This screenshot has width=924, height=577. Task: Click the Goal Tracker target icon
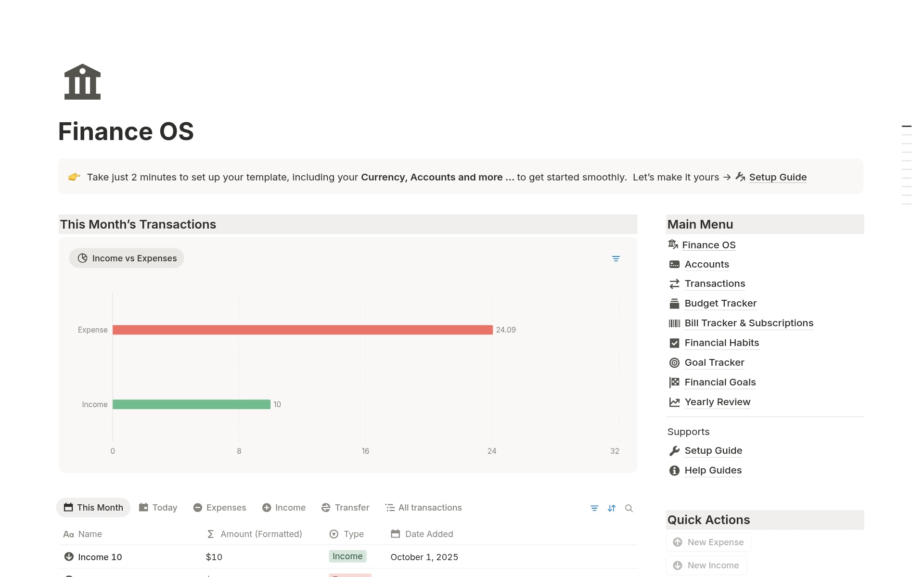click(x=674, y=363)
